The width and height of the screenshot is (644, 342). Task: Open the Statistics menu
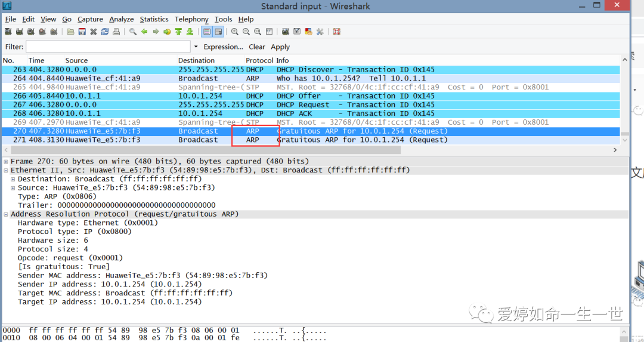pos(154,19)
